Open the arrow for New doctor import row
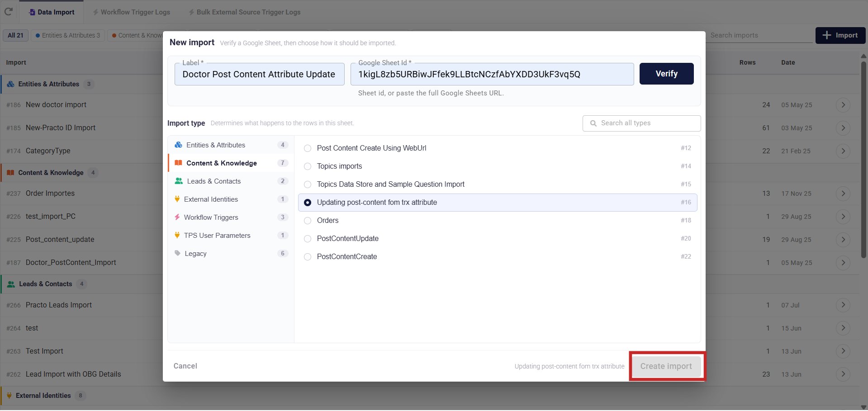 [843, 105]
